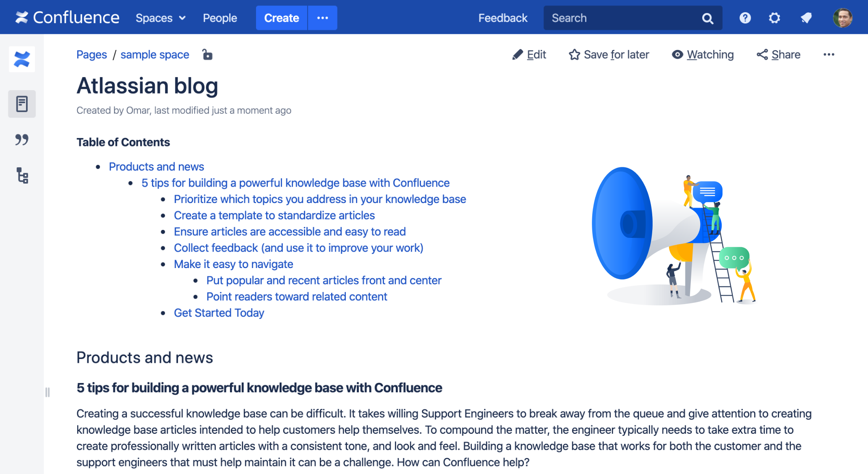Click the Feedback button in the nav bar
The width and height of the screenshot is (868, 474).
[x=502, y=17]
